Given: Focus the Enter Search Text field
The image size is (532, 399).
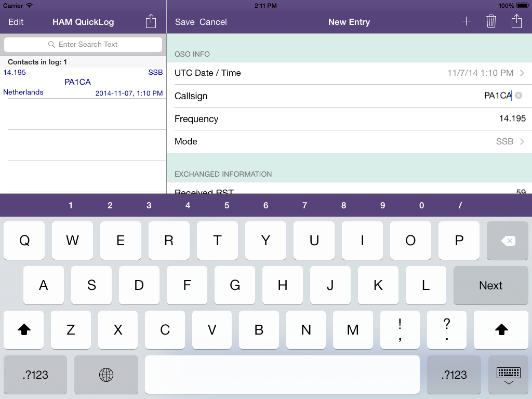Looking at the screenshot, I should (x=83, y=45).
